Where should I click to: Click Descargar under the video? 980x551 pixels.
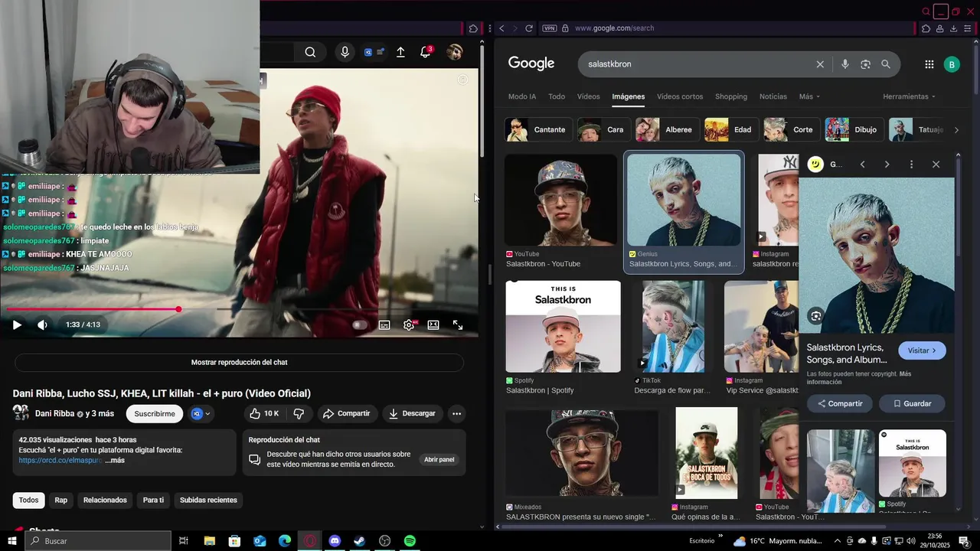coord(412,413)
